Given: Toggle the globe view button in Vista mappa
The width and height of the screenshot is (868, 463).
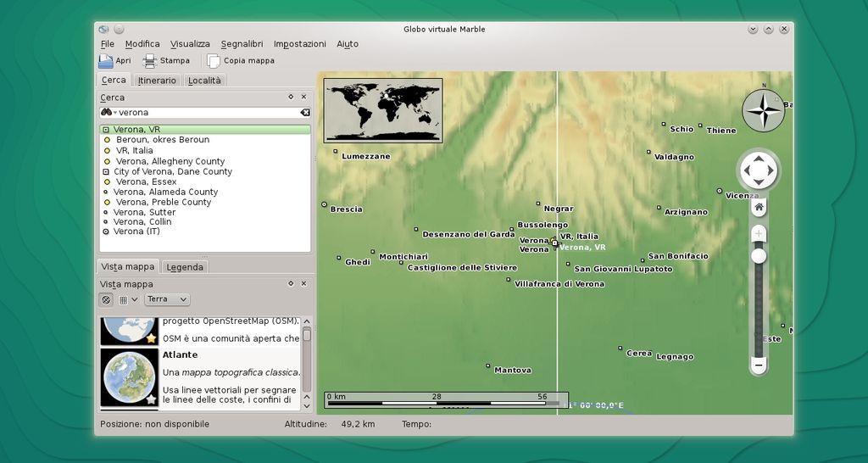Looking at the screenshot, I should point(106,299).
